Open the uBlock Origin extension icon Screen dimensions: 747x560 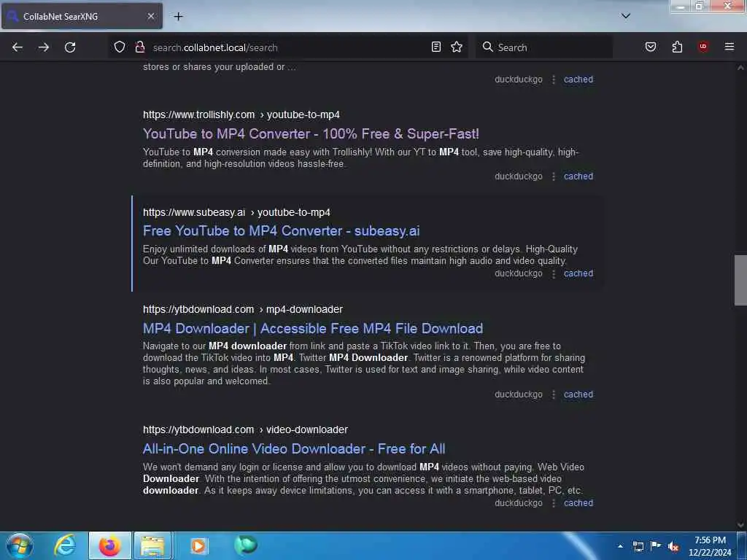[x=703, y=46]
